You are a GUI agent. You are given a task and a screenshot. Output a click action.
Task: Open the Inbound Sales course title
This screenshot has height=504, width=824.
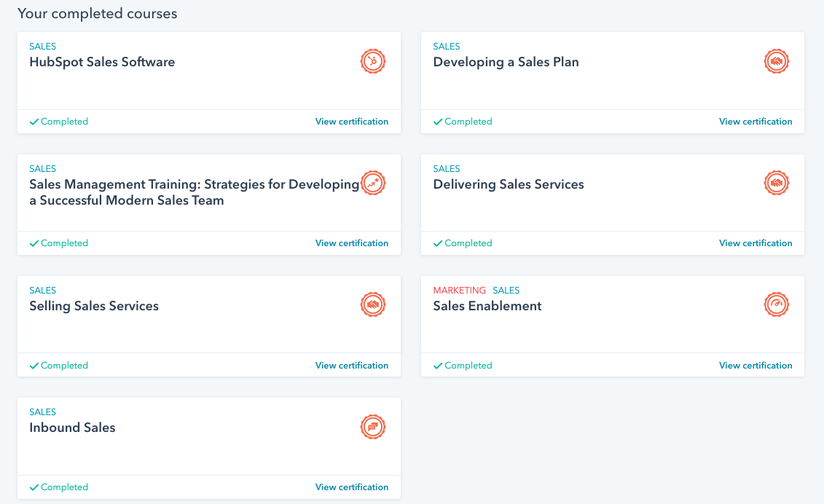(x=72, y=428)
